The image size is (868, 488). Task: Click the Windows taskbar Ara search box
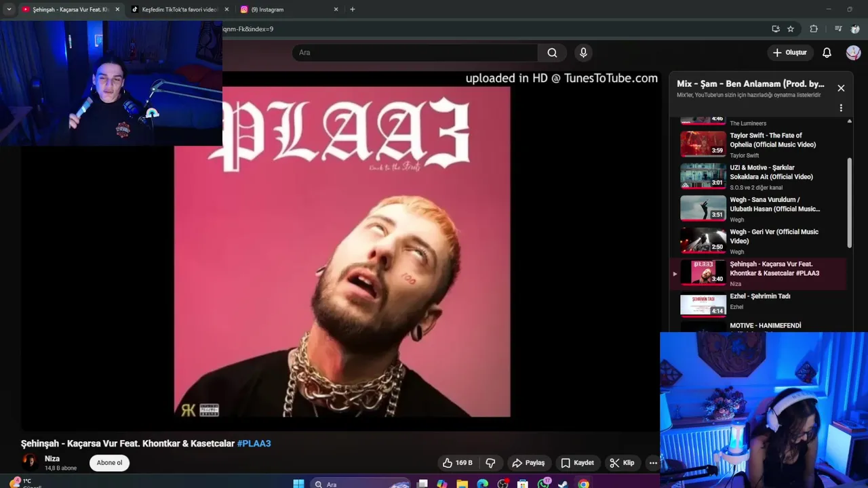361,483
